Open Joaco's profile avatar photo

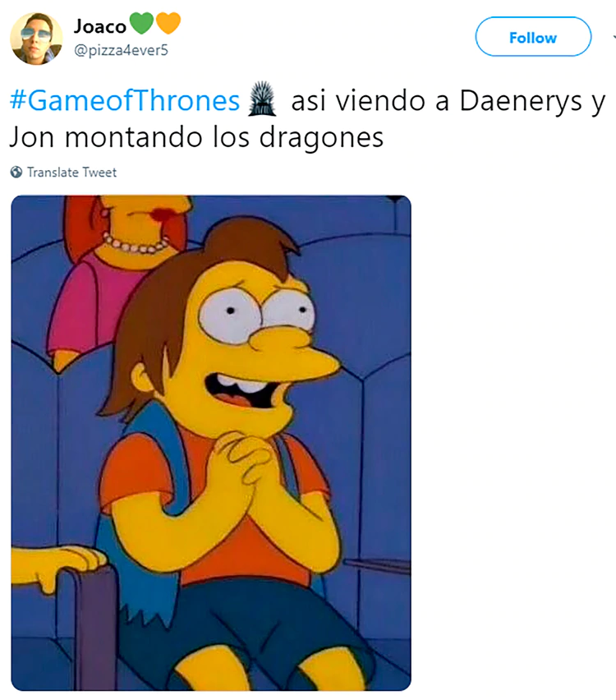(x=37, y=39)
